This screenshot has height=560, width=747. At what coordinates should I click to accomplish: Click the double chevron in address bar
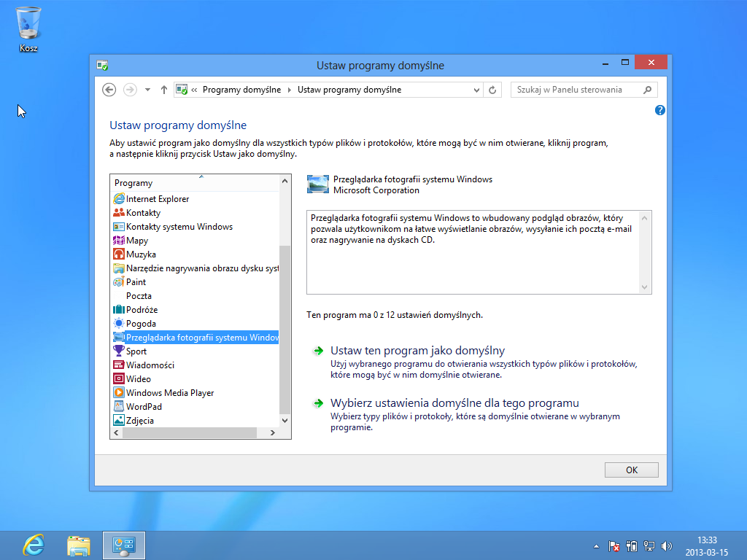(194, 90)
